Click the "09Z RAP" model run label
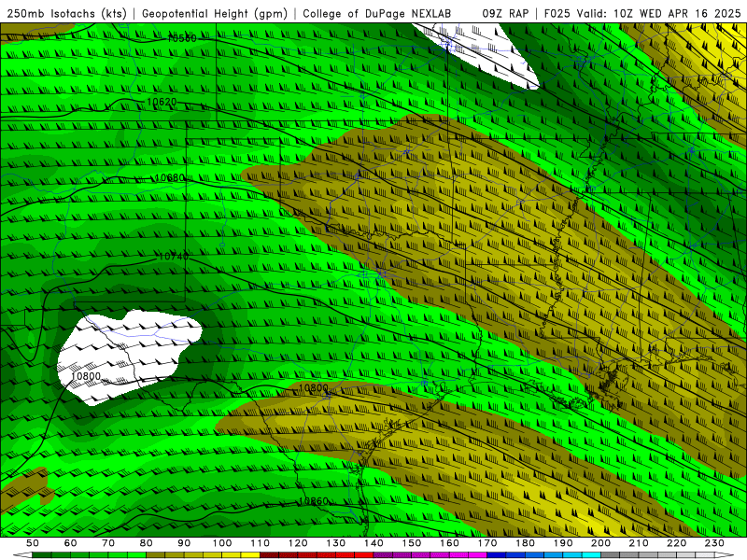 click(x=505, y=13)
